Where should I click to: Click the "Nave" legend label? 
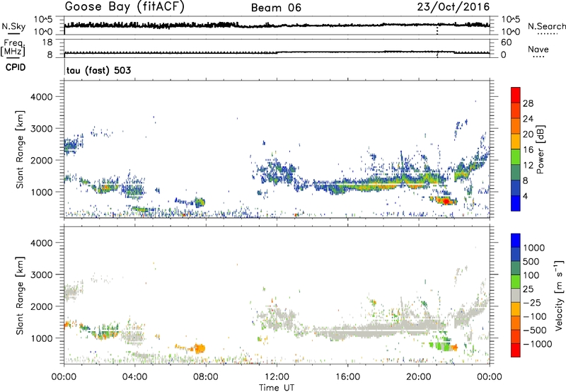(538, 49)
